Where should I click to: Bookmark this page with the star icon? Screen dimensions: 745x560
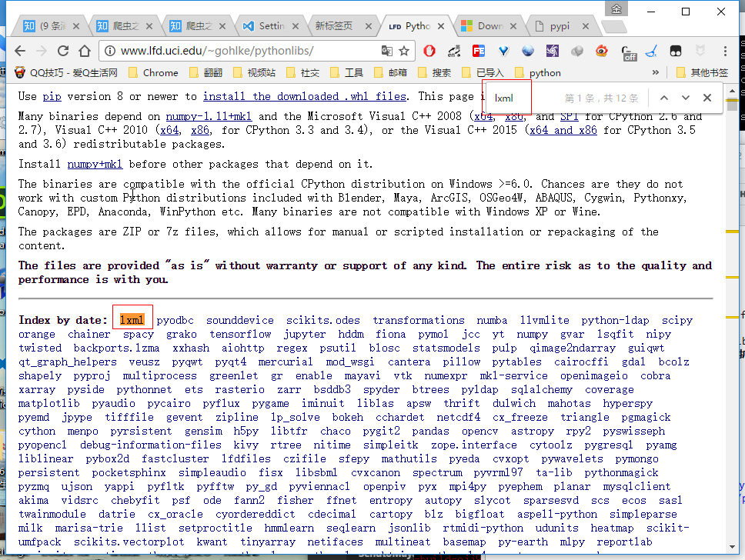[x=404, y=51]
